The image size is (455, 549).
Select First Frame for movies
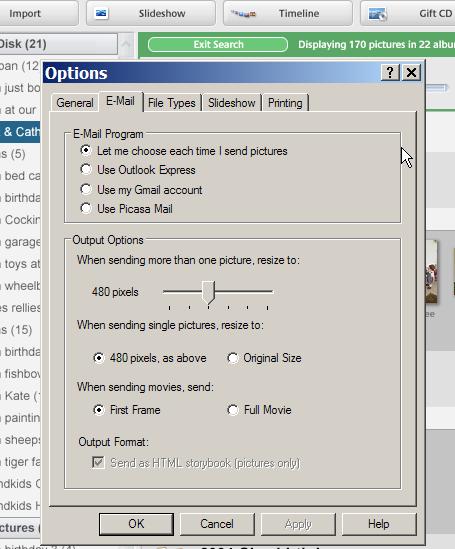pos(99,410)
